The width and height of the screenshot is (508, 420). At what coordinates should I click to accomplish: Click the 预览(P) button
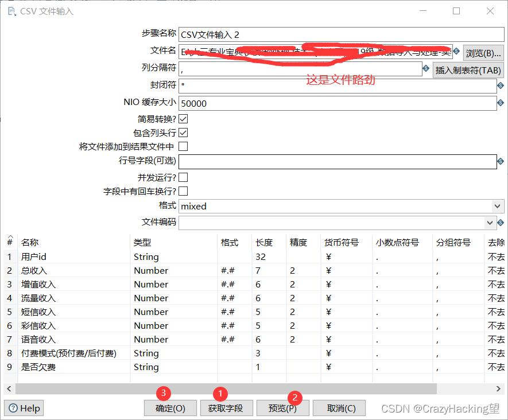click(282, 408)
